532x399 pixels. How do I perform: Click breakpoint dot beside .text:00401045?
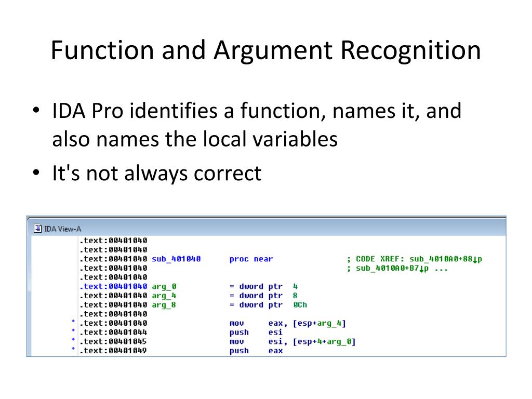pyautogui.click(x=73, y=339)
